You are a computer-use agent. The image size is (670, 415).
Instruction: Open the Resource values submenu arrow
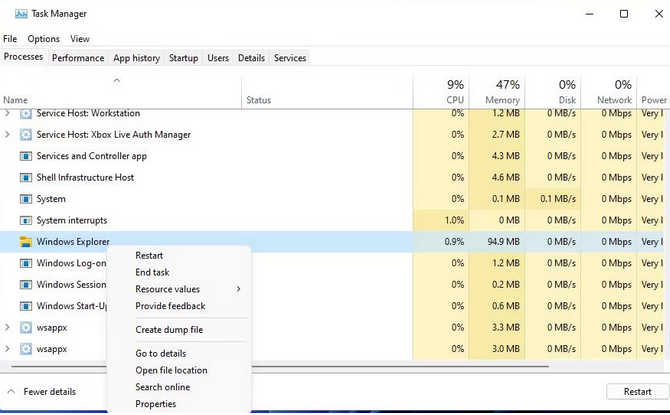238,289
